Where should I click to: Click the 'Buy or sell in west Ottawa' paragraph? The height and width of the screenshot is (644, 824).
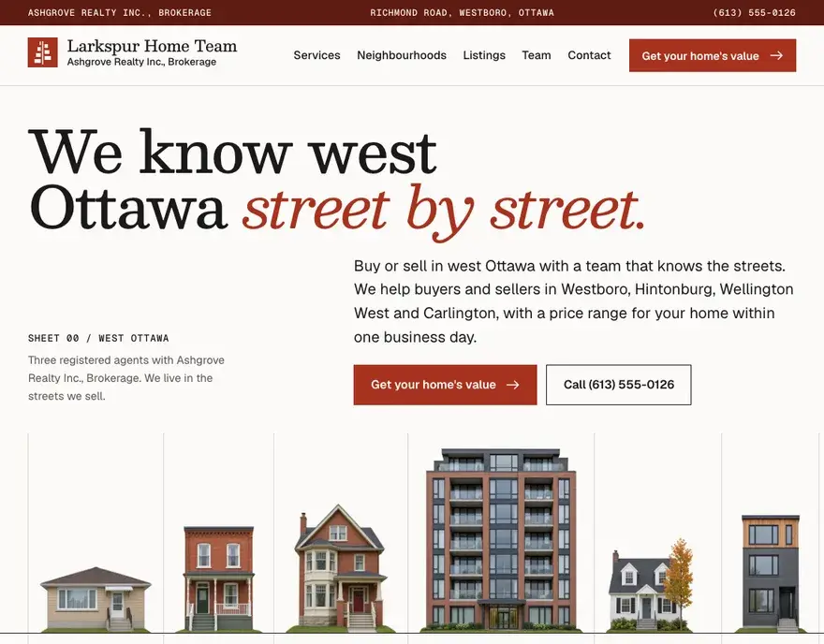click(573, 301)
